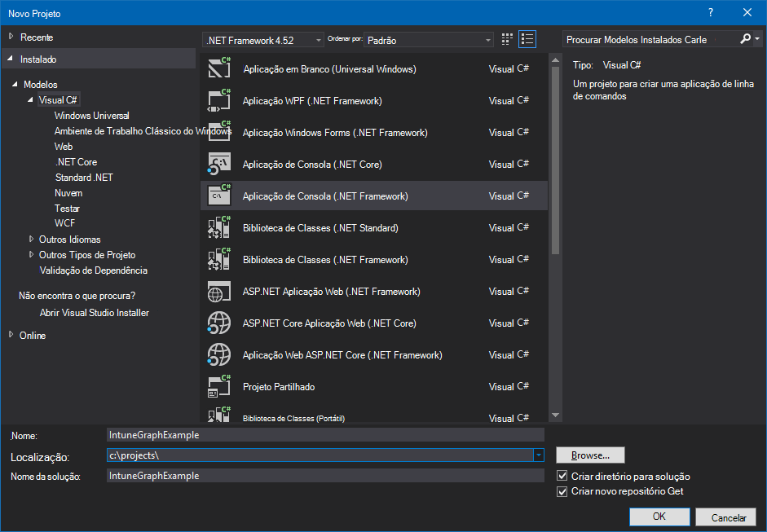767x532 pixels.
Task: Open the Abrir Visual Studio Installer link
Action: pyautogui.click(x=95, y=313)
